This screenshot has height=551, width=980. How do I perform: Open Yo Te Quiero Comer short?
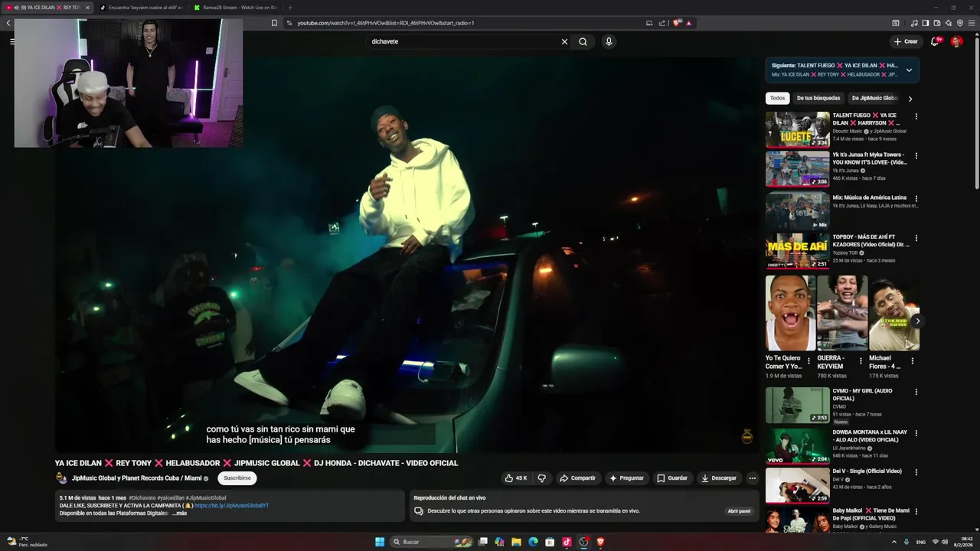click(790, 313)
